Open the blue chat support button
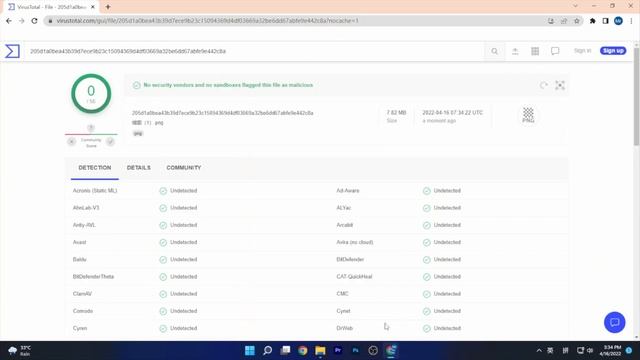Screen dimensions: 640x360 tap(614, 322)
